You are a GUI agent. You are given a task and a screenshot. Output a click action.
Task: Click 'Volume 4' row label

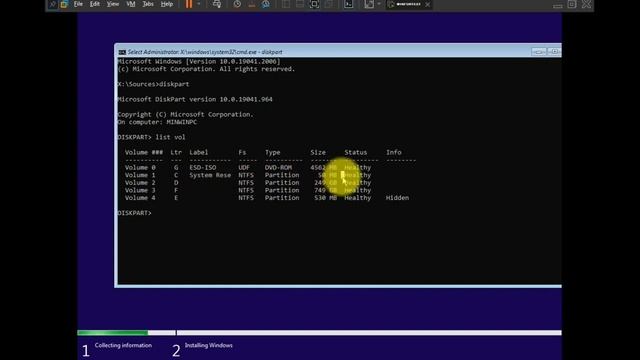click(x=140, y=198)
